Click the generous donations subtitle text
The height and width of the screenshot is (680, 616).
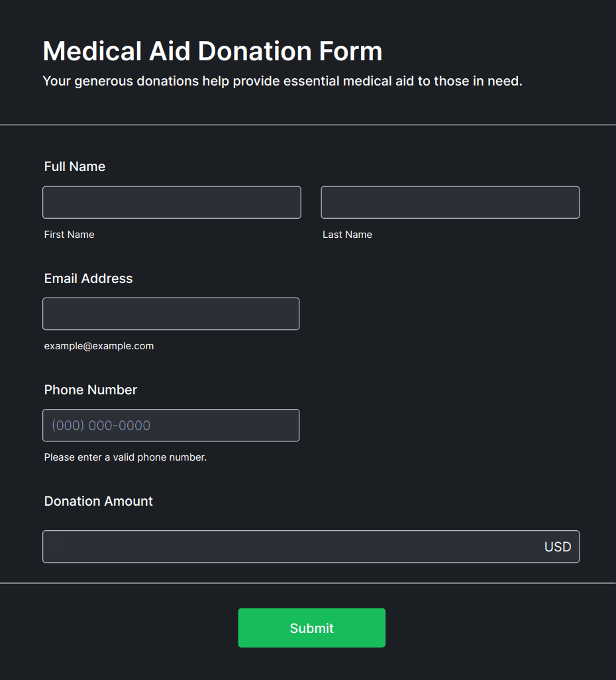(x=283, y=82)
